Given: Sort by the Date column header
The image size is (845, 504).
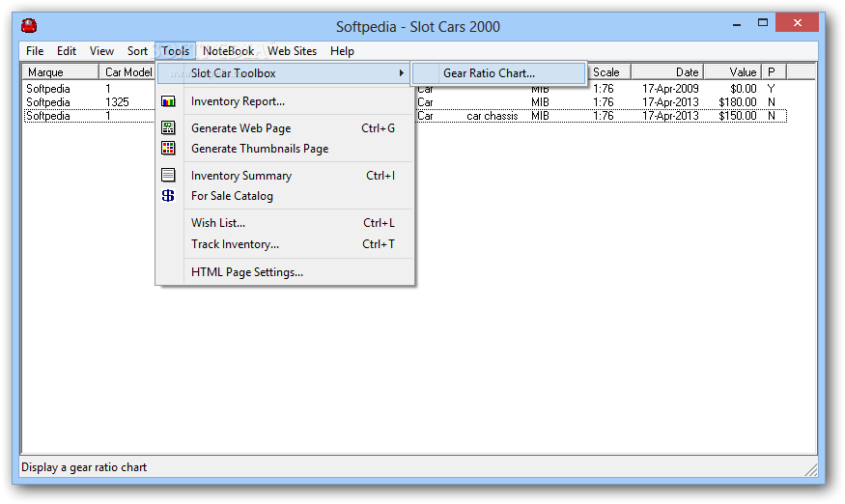Looking at the screenshot, I should (x=667, y=72).
